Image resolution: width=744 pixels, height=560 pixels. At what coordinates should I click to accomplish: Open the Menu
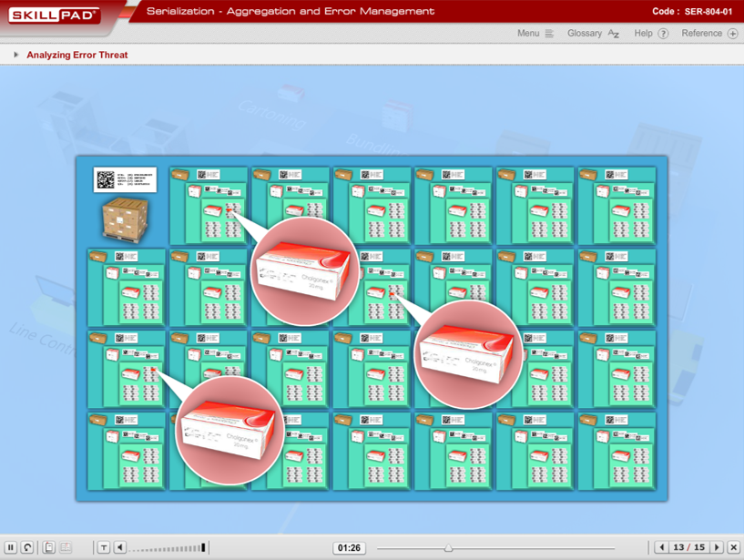(535, 33)
